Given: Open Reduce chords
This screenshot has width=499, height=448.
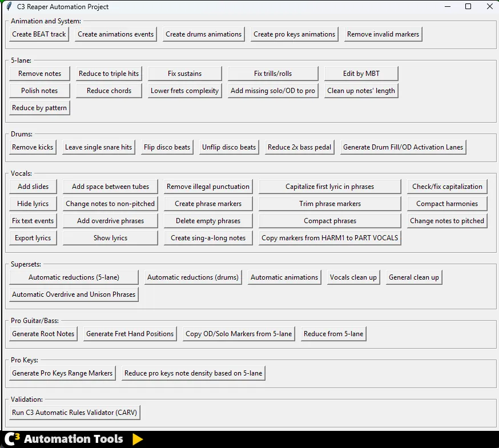Looking at the screenshot, I should [109, 91].
